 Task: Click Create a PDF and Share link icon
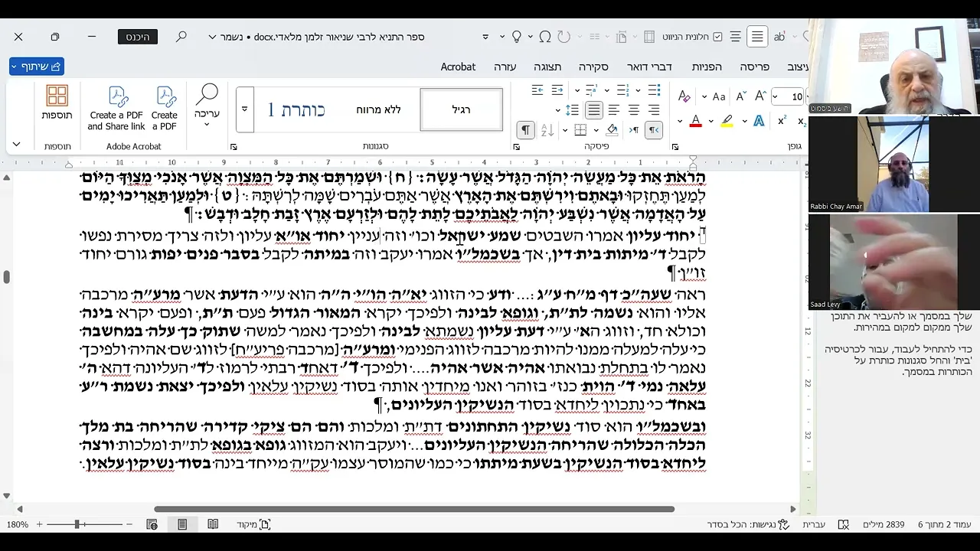116,109
